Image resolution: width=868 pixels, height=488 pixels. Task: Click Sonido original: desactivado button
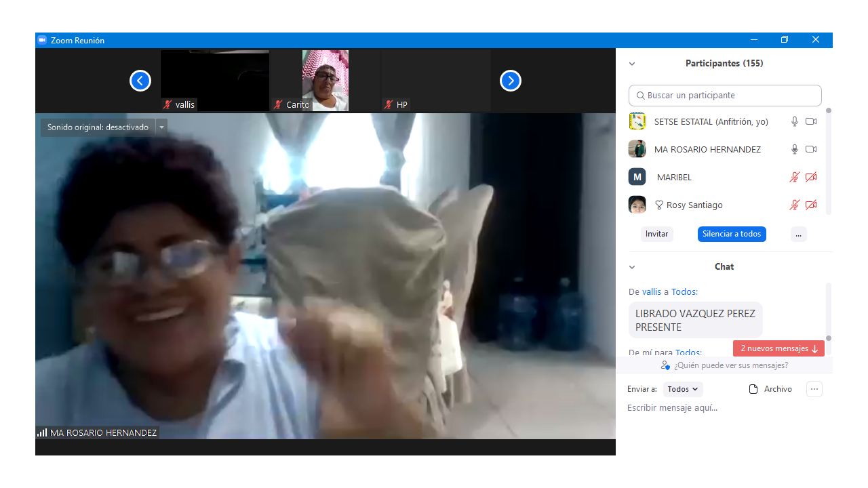coord(98,127)
